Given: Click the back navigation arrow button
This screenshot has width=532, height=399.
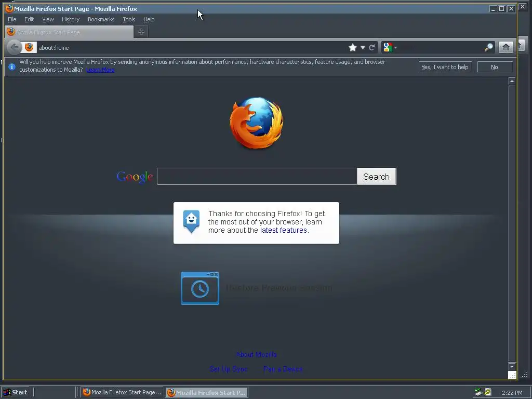Looking at the screenshot, I should pyautogui.click(x=14, y=47).
